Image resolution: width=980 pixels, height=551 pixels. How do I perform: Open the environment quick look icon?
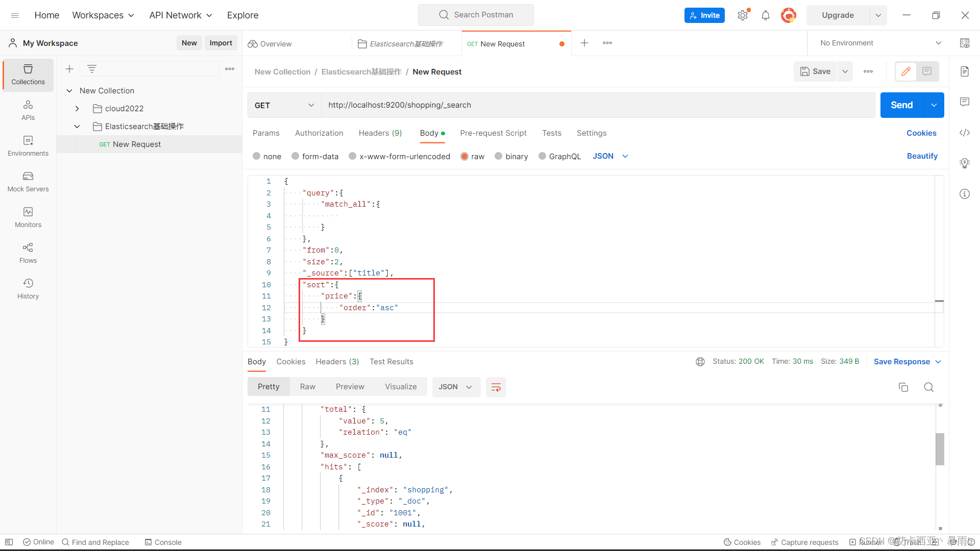click(965, 43)
